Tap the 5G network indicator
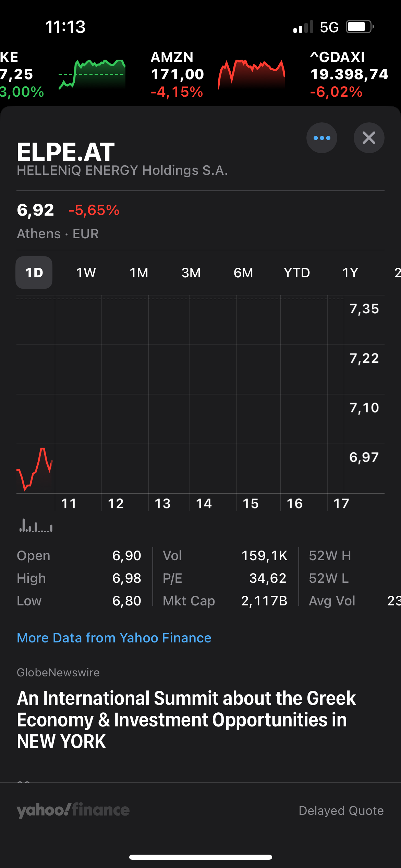The width and height of the screenshot is (401, 868). [329, 27]
